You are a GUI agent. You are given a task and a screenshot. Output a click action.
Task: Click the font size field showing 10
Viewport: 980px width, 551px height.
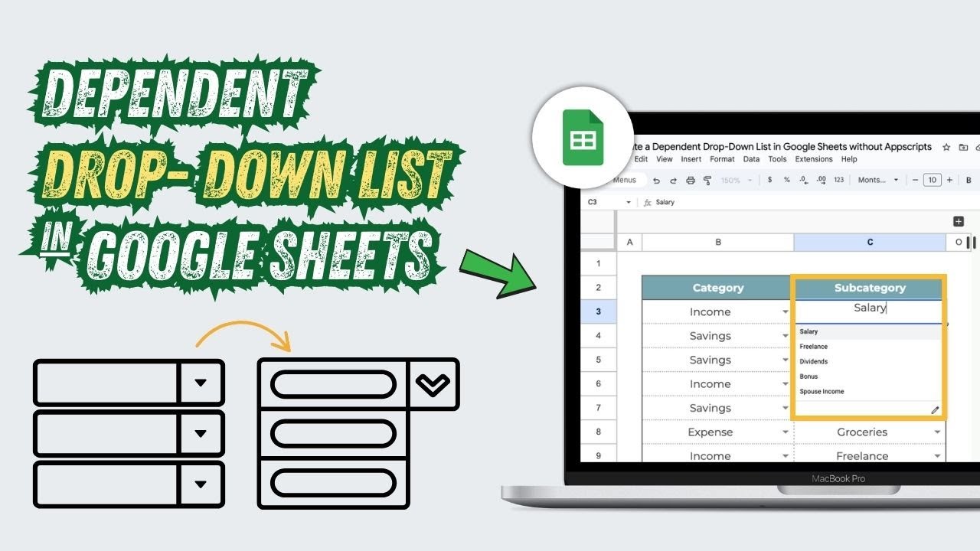(932, 180)
